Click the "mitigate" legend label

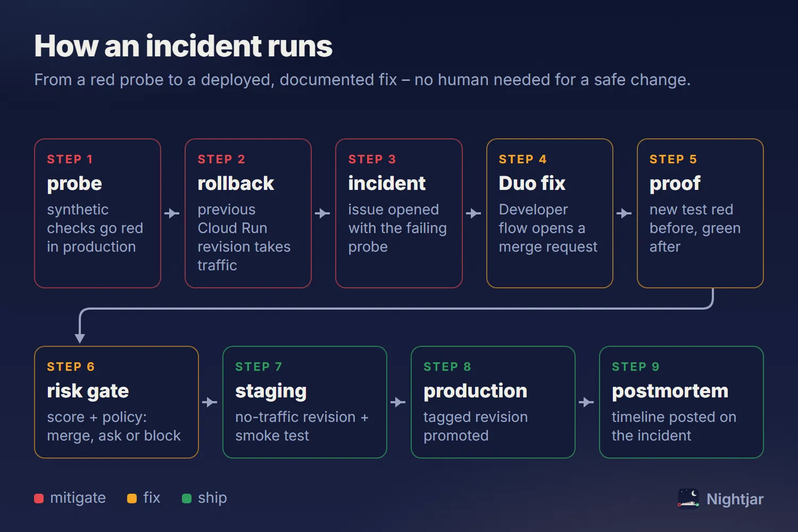click(x=78, y=498)
